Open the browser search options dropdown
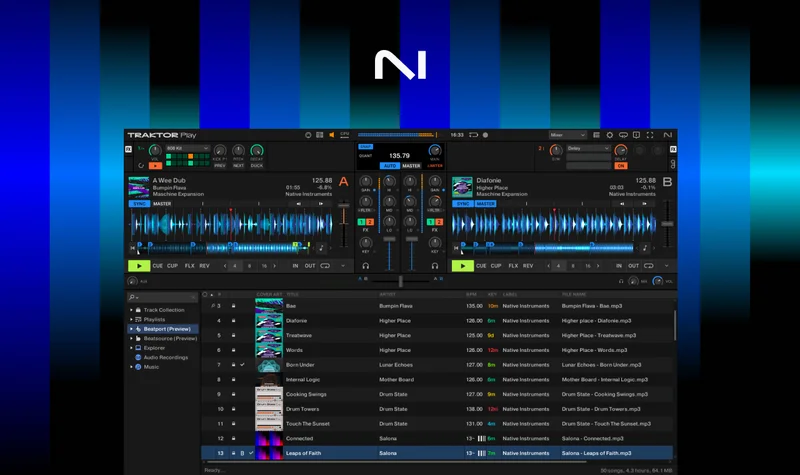 click(x=134, y=297)
